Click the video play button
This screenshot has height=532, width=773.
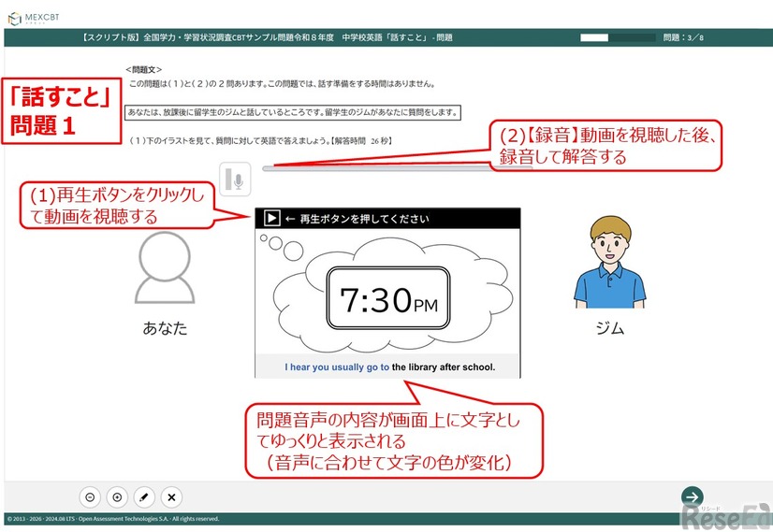tap(271, 218)
